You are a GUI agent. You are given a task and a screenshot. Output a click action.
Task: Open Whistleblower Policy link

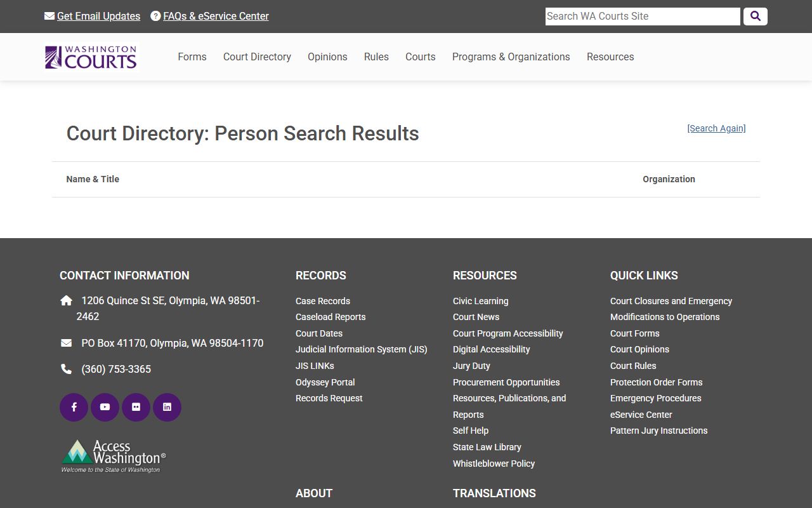(x=494, y=464)
